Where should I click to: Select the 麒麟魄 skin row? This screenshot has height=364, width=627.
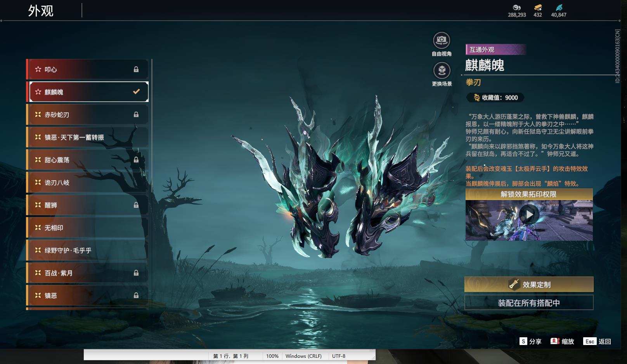(88, 92)
